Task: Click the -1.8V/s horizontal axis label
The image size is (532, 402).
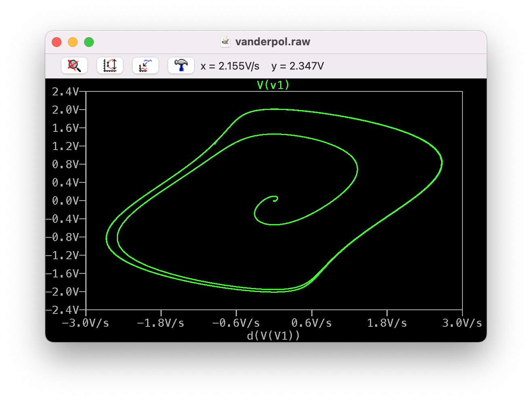Action: (160, 323)
